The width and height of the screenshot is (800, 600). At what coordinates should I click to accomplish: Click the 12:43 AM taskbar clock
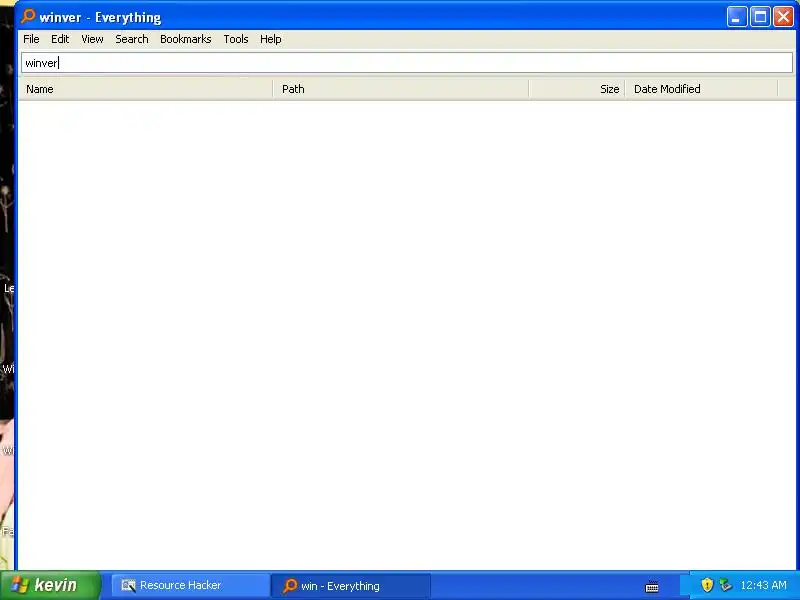(x=763, y=585)
